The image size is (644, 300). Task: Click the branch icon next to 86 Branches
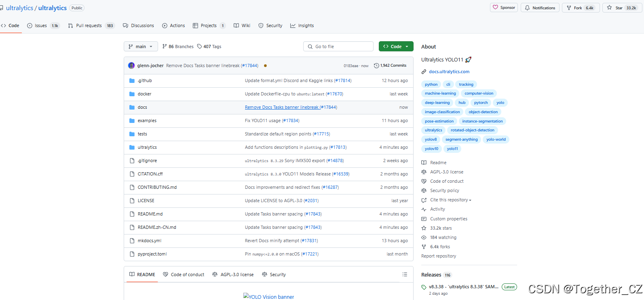[165, 46]
